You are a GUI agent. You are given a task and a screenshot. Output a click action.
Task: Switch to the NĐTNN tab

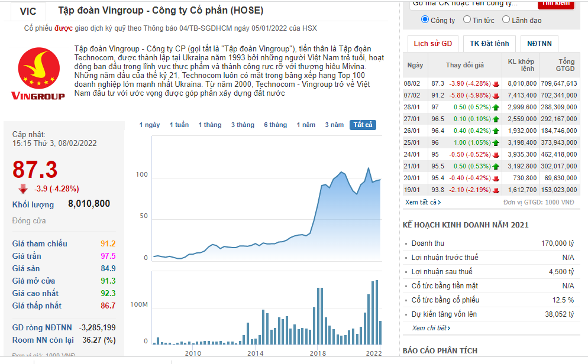point(539,44)
